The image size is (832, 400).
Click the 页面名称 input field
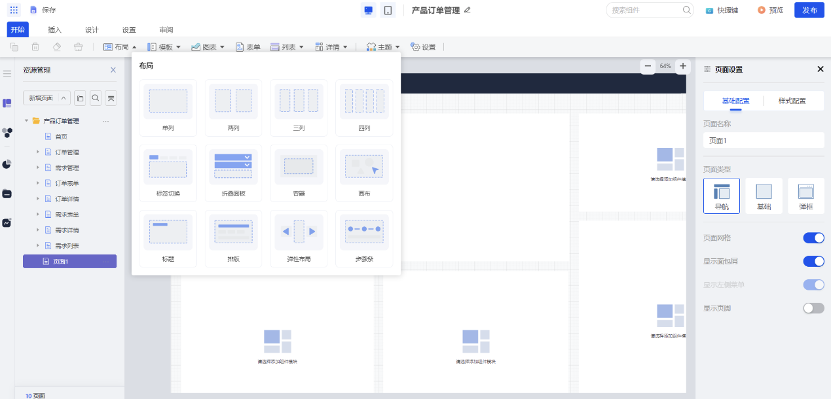764,141
